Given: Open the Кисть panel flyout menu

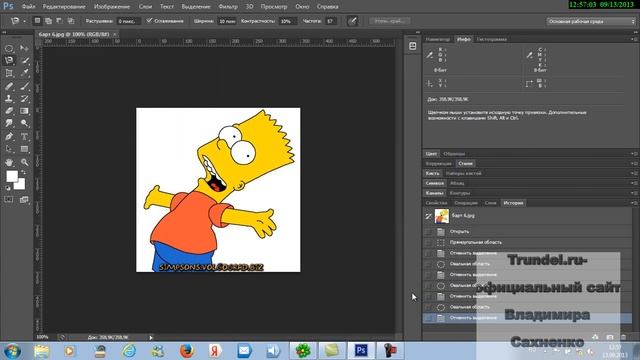Looking at the screenshot, I should pyautogui.click(x=634, y=173).
